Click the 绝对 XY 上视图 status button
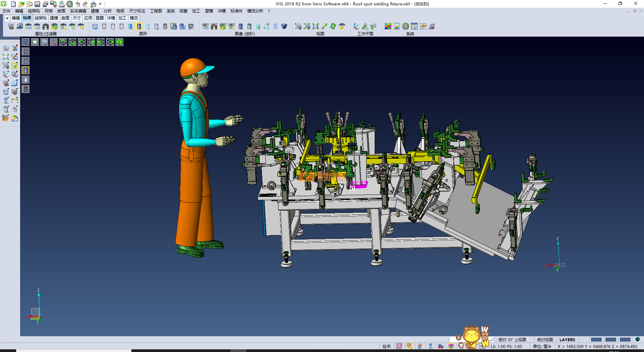This screenshot has width=644, height=352. pos(512,340)
